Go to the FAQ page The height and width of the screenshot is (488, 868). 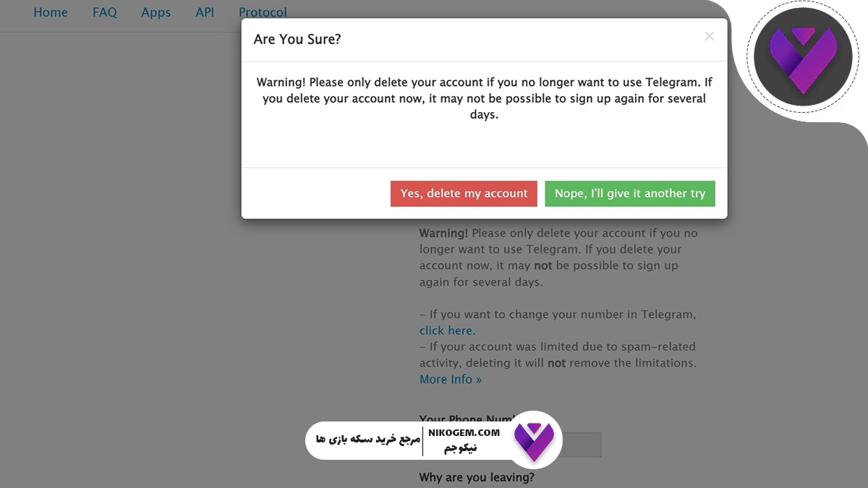[x=104, y=12]
